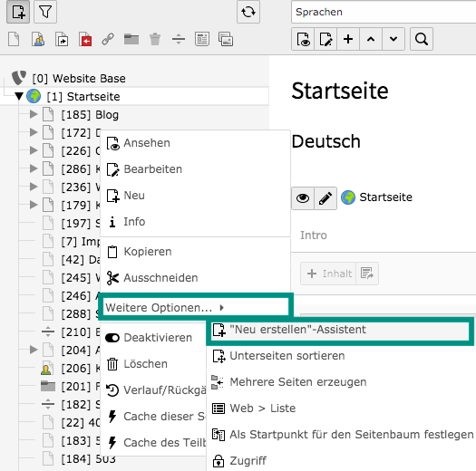This screenshot has height=471, width=476.
Task: Click the pencil edit button beside Startseite
Action: click(325, 198)
